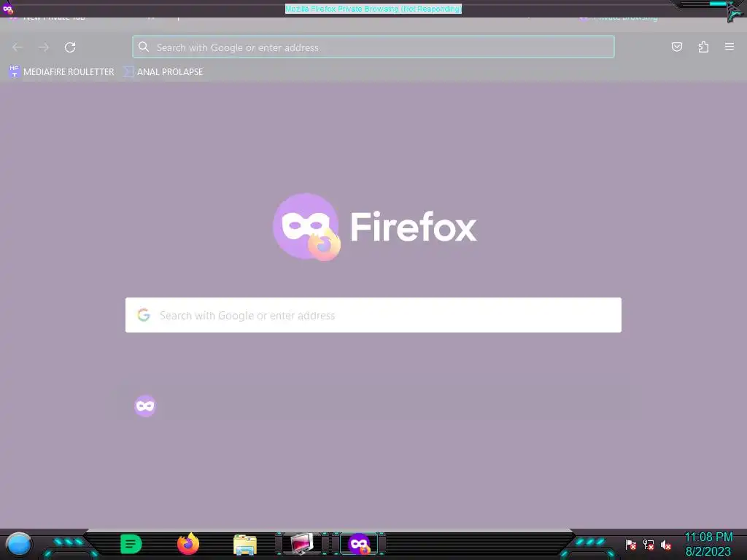Launch the green document app from taskbar
Screen dimensions: 747x560
(x=131, y=544)
